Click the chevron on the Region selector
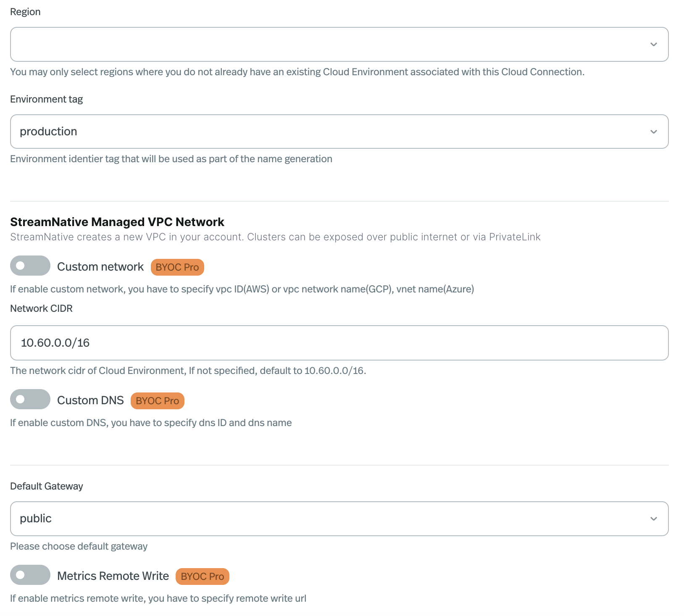The height and width of the screenshot is (616, 684). (x=653, y=44)
